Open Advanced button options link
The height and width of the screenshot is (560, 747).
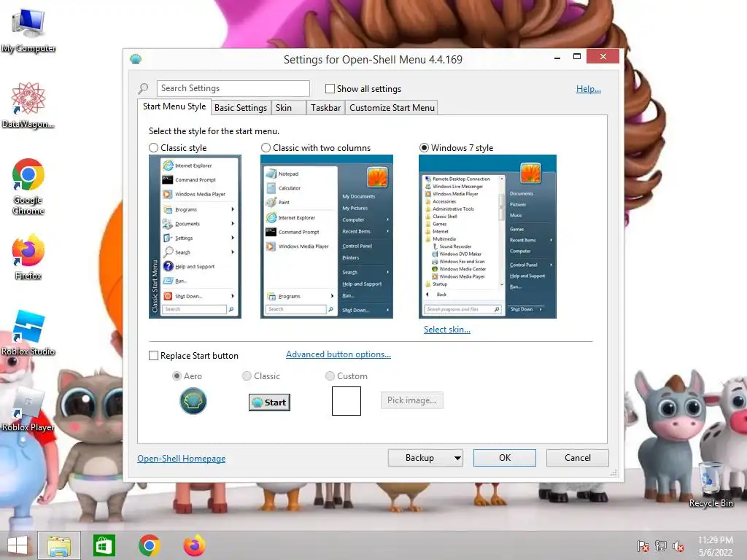(338, 354)
